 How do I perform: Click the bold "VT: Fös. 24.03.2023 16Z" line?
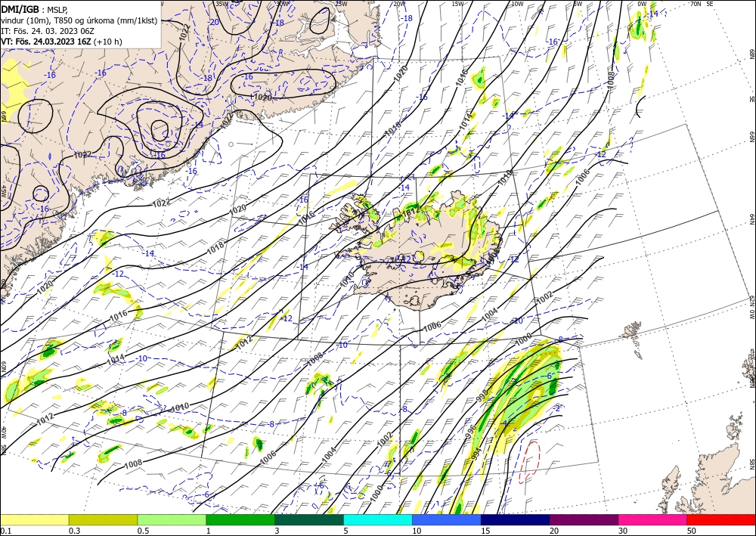[46, 42]
